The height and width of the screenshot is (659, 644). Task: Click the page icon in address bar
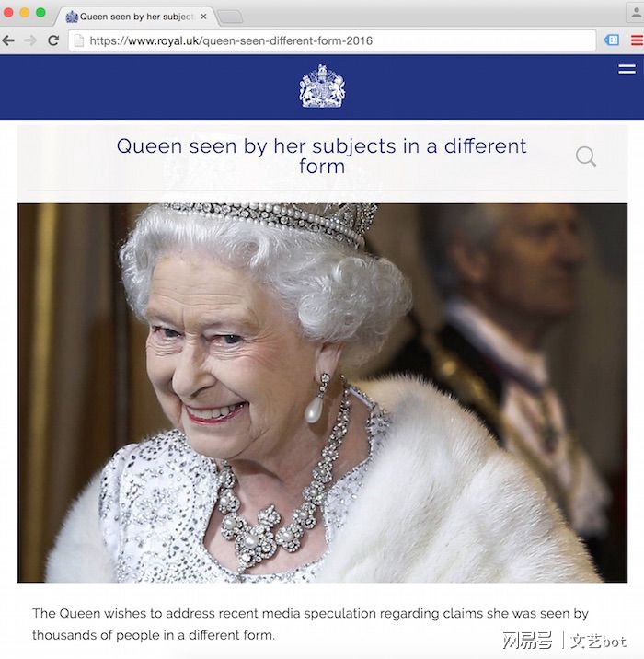78,40
